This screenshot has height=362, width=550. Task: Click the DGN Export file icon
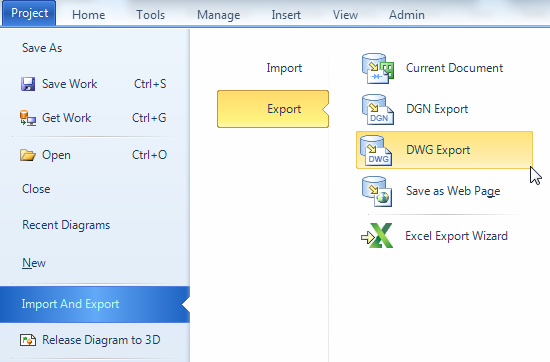[x=377, y=109]
